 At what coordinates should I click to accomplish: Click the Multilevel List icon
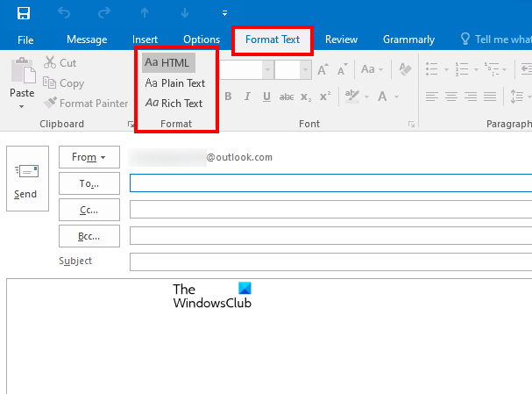pyautogui.click(x=492, y=69)
